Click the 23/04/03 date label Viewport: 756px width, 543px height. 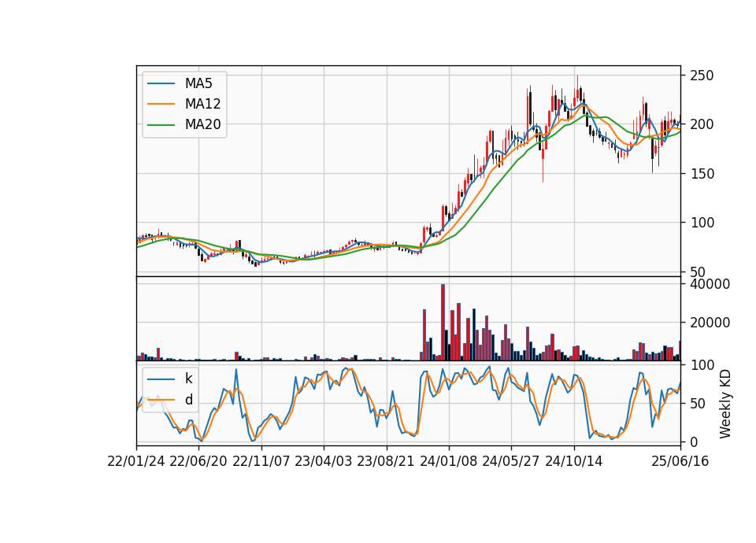click(323, 461)
